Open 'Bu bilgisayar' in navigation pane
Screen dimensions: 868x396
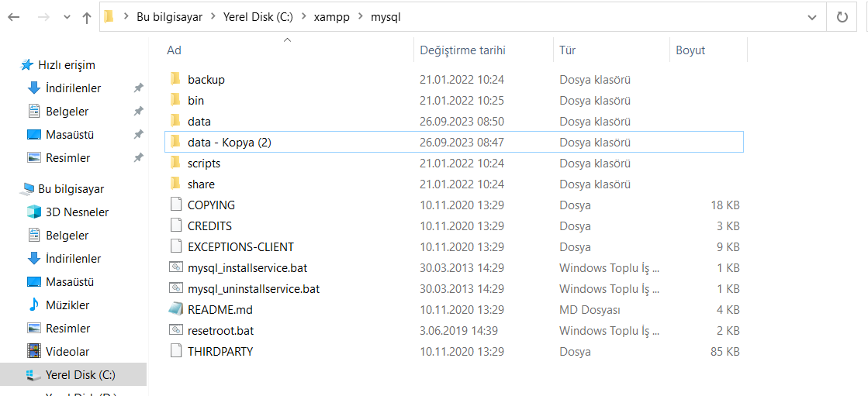point(71,188)
